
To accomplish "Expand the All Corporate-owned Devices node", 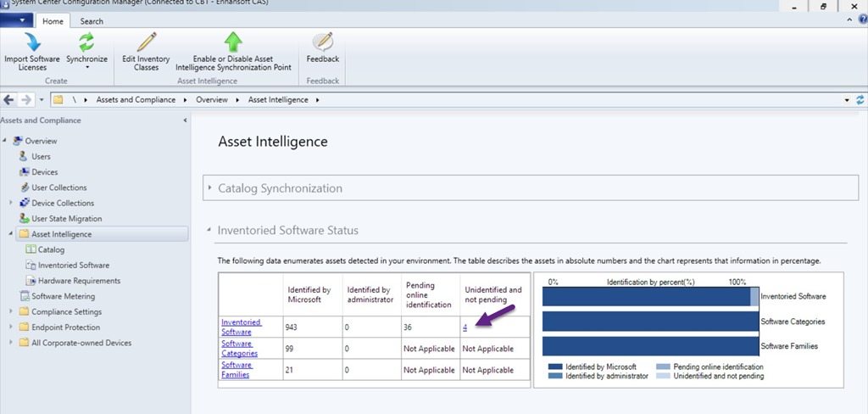I will pos(11,343).
